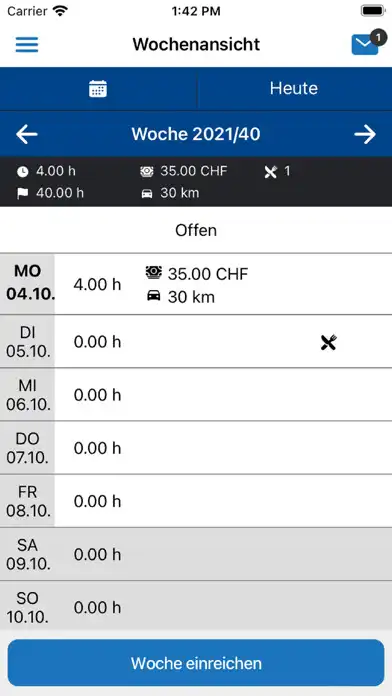Jump to today with Heute

[x=294, y=88]
